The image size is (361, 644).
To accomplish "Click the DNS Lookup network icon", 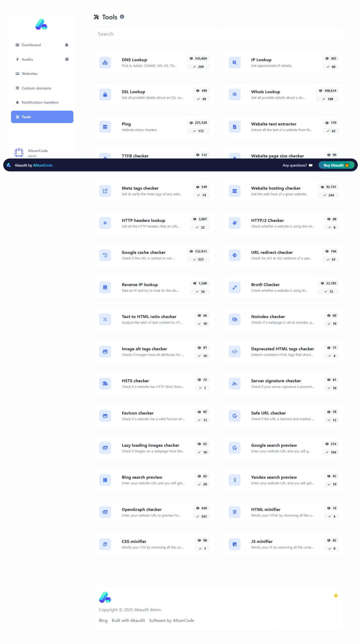I will tap(105, 63).
